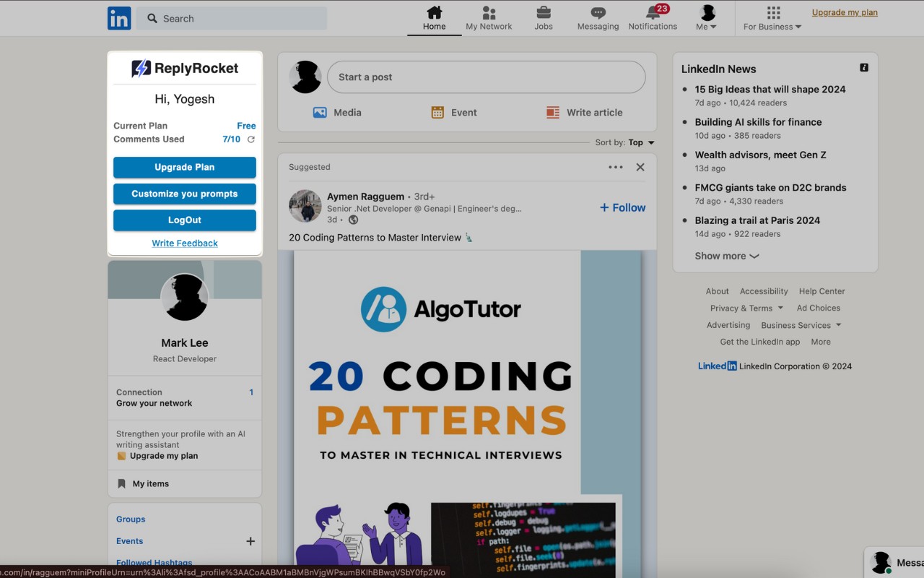Open the Help Center footer link
The image size is (924, 578).
click(x=821, y=291)
